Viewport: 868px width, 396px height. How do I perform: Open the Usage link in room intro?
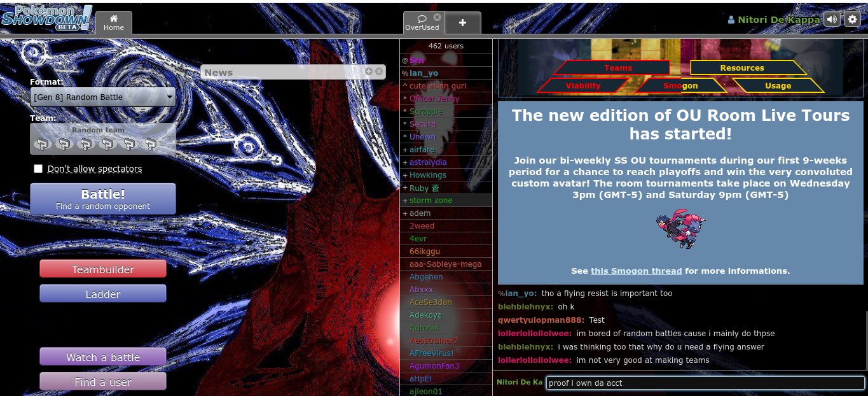[x=778, y=85]
